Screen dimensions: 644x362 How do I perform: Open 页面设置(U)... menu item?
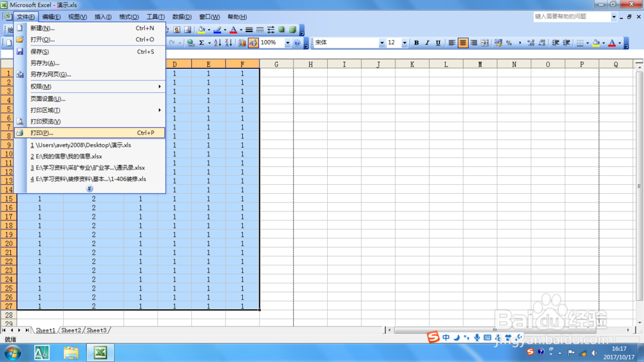coord(90,99)
